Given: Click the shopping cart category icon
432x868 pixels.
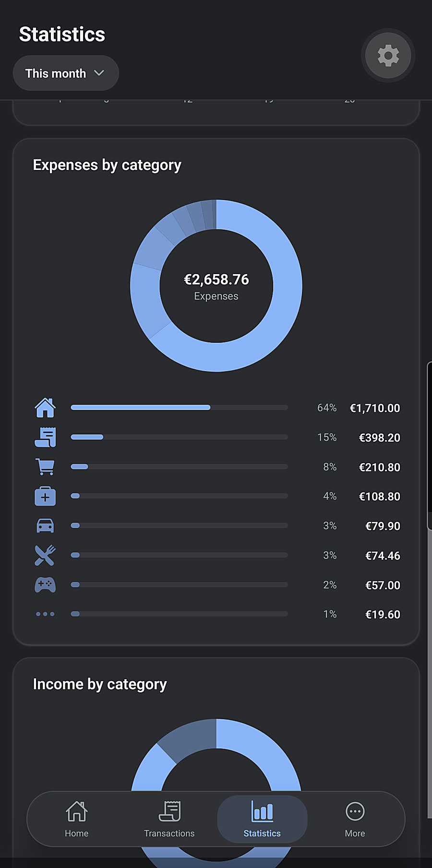Looking at the screenshot, I should point(45,467).
